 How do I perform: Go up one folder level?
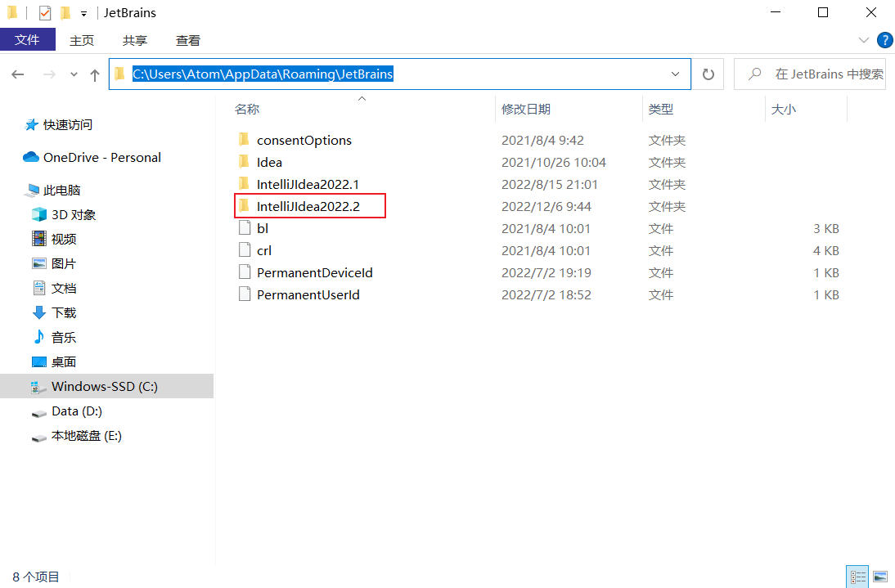pos(95,74)
